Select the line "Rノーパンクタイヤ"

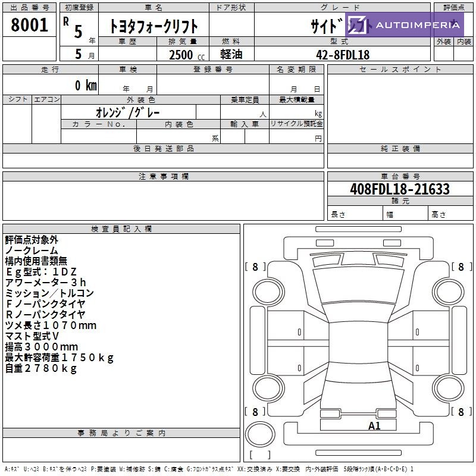tap(45, 315)
